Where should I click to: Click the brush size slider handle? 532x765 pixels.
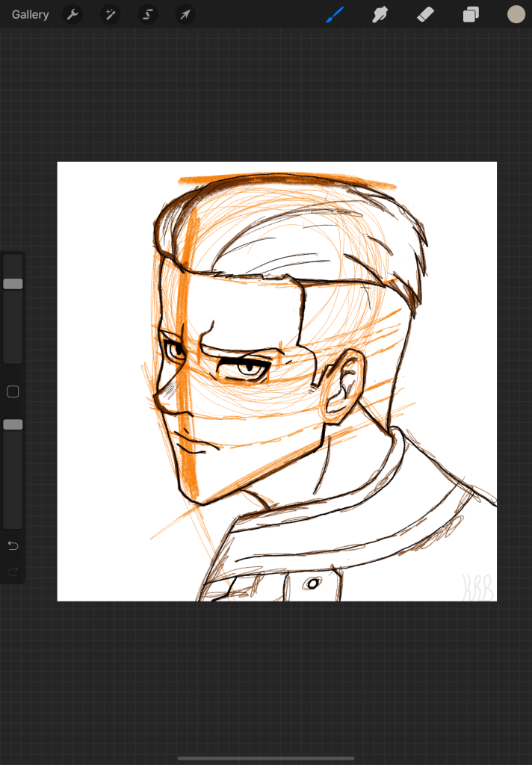[13, 284]
